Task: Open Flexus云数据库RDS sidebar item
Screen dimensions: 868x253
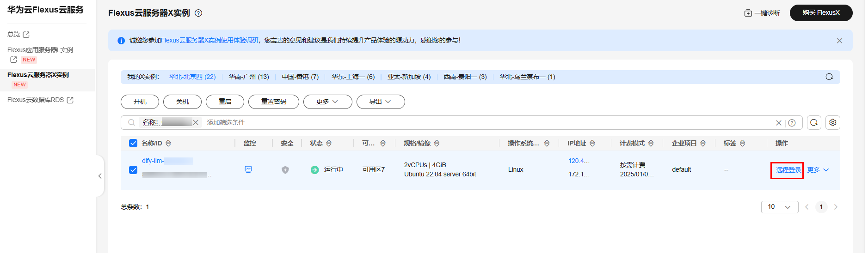Action: 36,100
